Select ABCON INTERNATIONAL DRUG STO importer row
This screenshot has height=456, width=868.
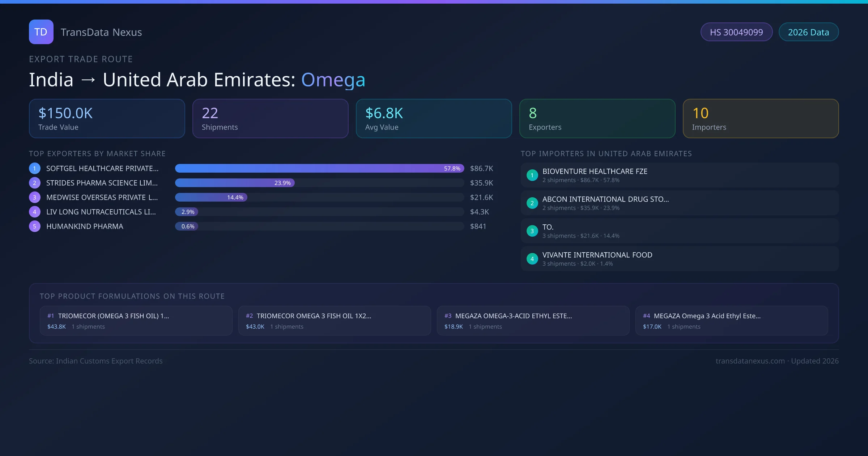pos(679,203)
